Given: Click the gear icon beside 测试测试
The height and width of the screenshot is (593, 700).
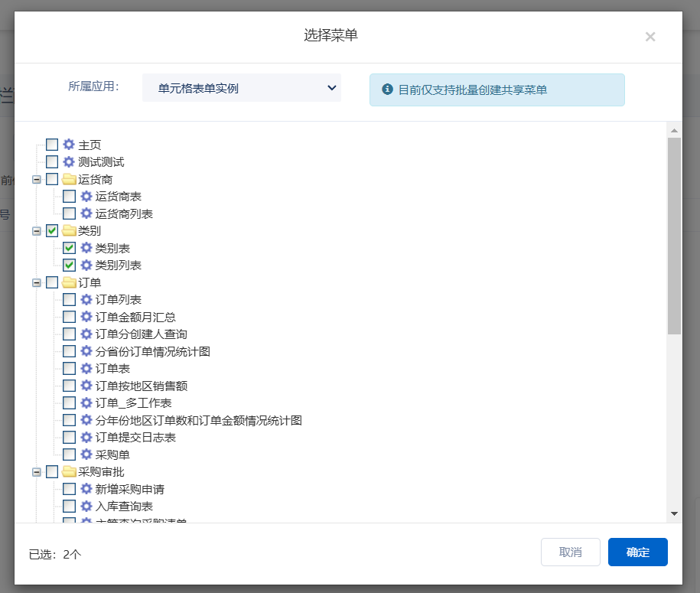Looking at the screenshot, I should click(69, 161).
